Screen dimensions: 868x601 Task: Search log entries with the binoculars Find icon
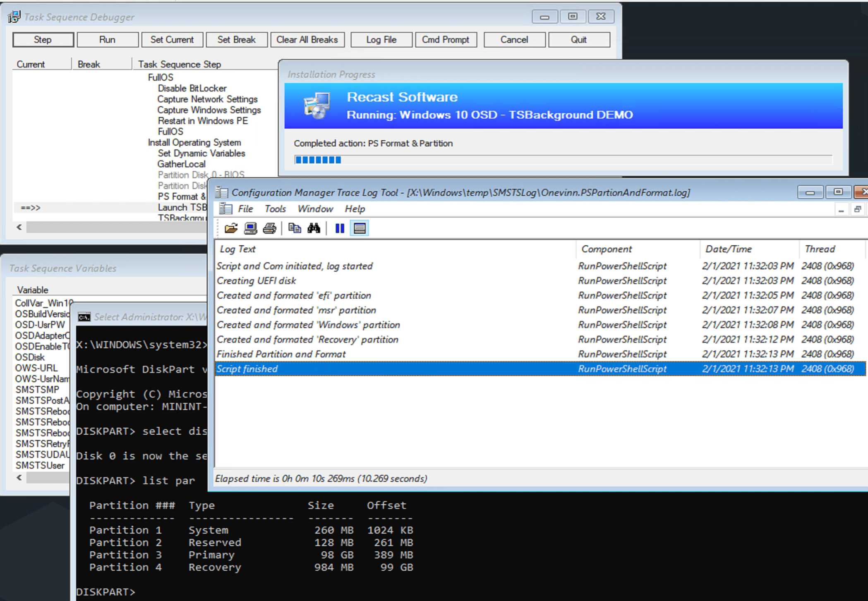(x=314, y=228)
